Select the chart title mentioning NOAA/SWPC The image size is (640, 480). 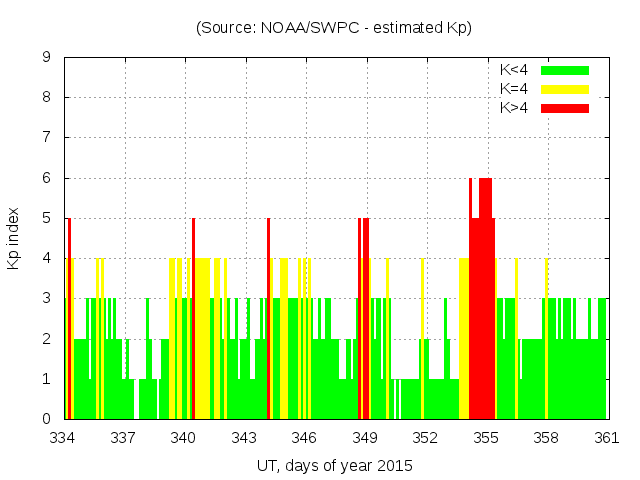(334, 28)
